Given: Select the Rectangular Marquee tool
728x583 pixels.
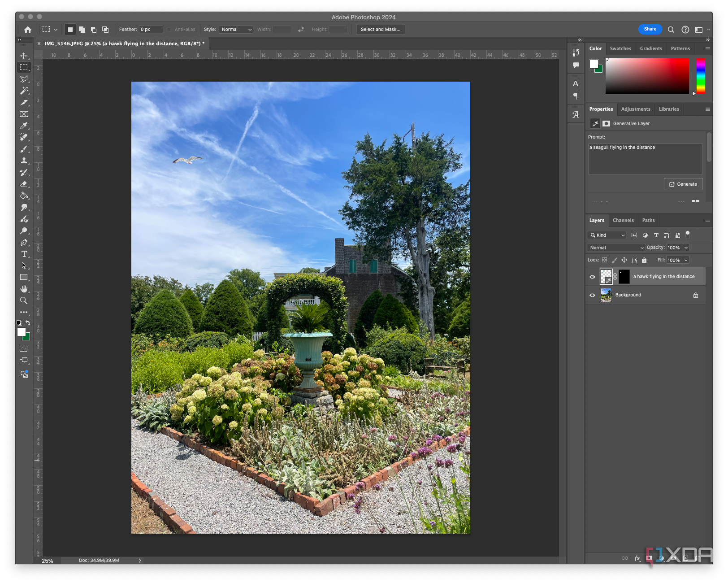Looking at the screenshot, I should point(24,67).
